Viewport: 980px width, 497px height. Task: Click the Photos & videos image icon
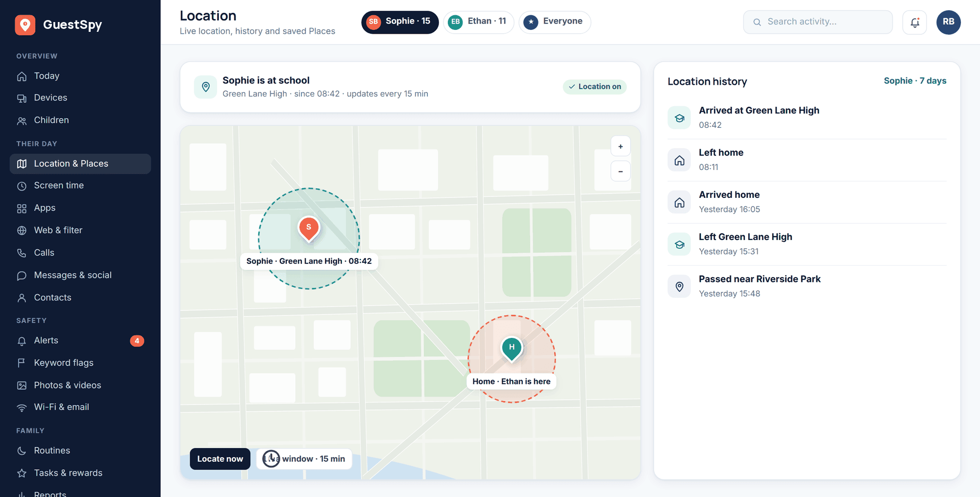tap(22, 385)
